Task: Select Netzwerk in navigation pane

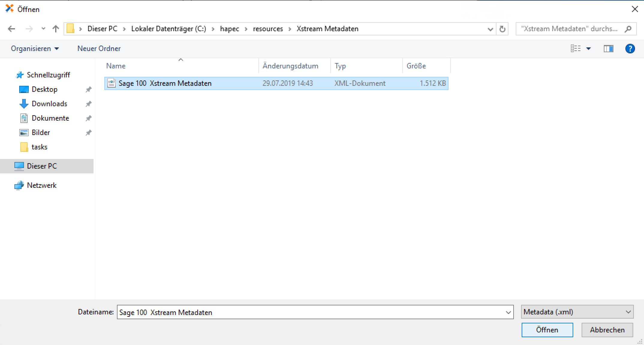Action: click(x=42, y=185)
